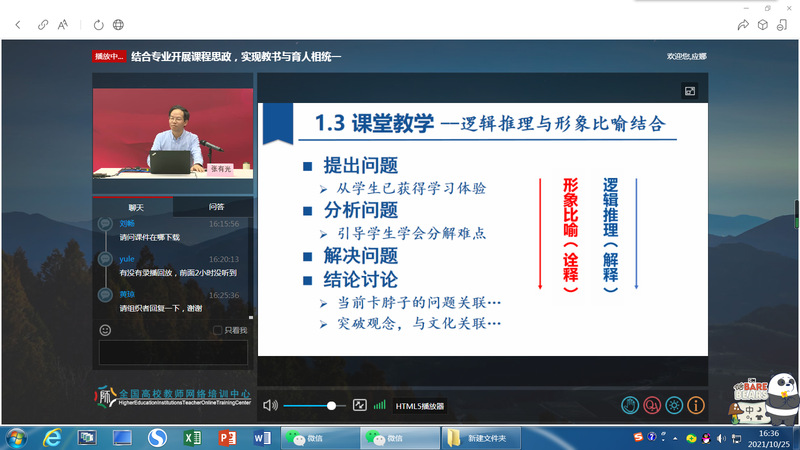Adjust the volume slider handle
800x450 pixels.
(x=331, y=405)
